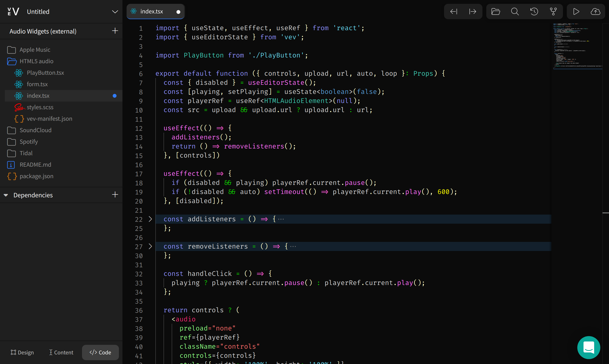609x364 pixels.
Task: Add a new dependency with plus icon
Action: [115, 195]
